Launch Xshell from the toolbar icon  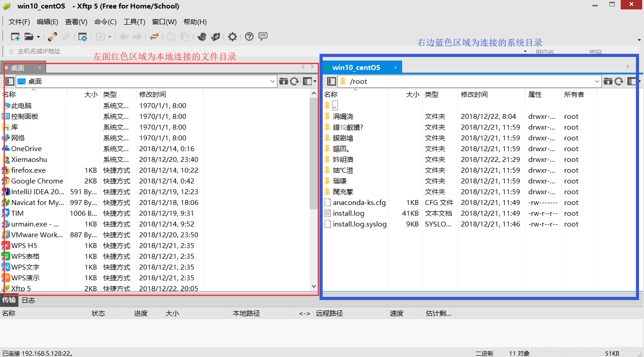point(202,37)
